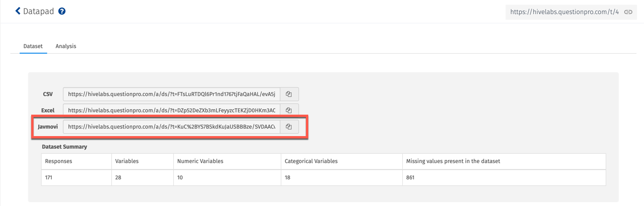Click the Responses value 171 cell
This screenshot has height=206, width=644.
[49, 178]
